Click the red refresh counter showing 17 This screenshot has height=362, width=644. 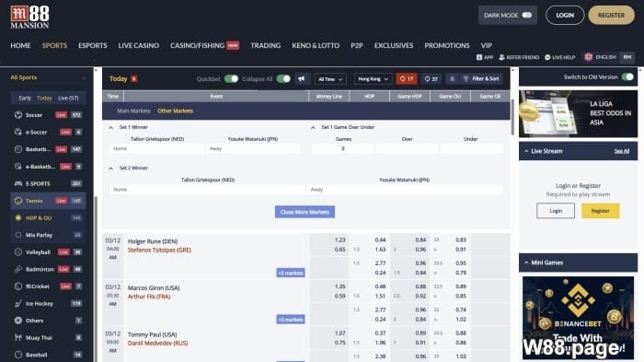(x=407, y=78)
